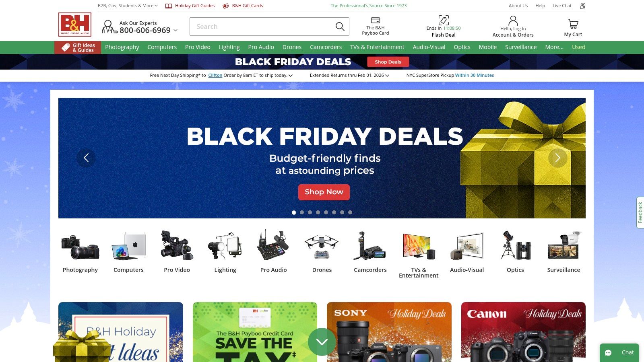Image resolution: width=644 pixels, height=362 pixels.
Task: Open the accessibility icon in top bar
Action: point(582,6)
